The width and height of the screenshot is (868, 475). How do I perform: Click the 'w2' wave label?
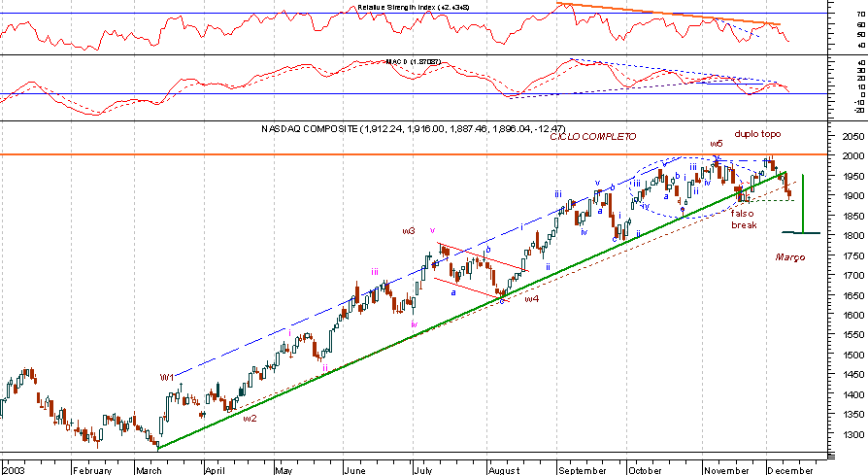(x=250, y=419)
